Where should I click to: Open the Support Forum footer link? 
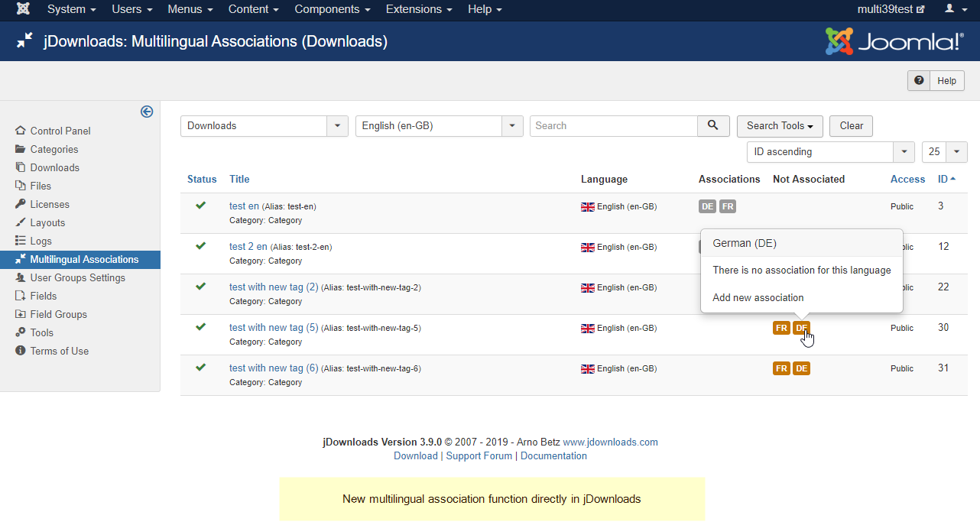(479, 456)
